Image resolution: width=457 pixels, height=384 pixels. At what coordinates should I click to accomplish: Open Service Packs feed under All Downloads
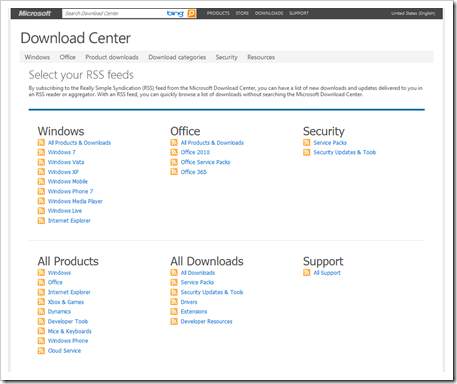(x=197, y=282)
